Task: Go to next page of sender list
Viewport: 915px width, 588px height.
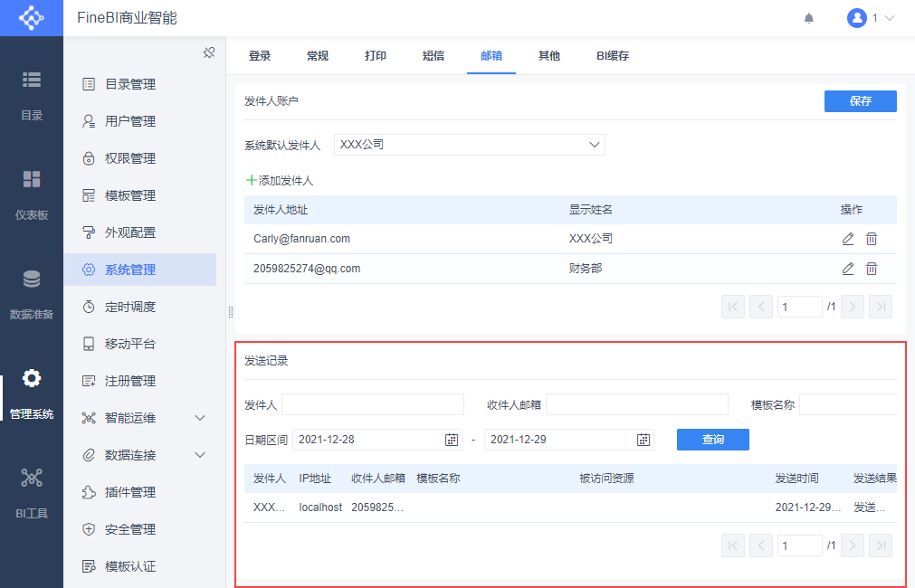Action: click(852, 307)
